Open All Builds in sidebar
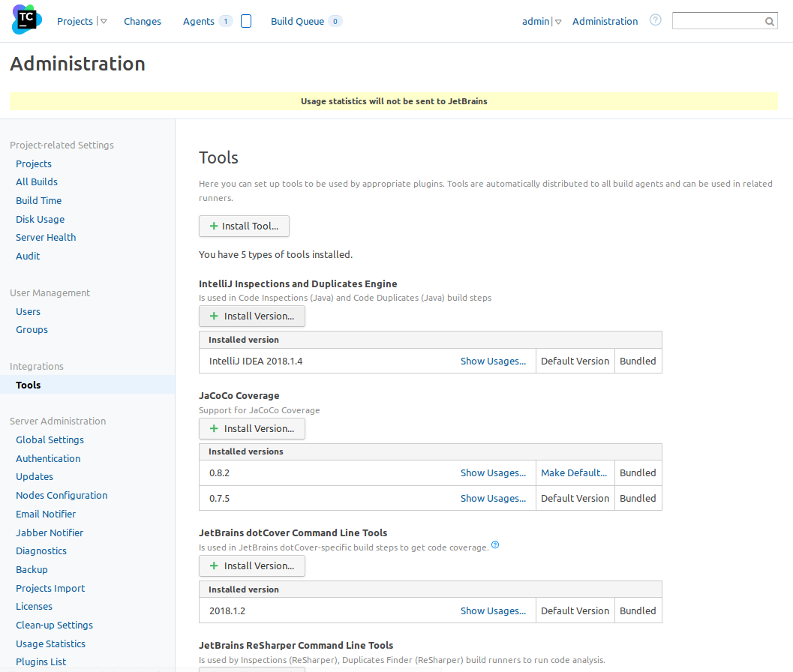 (37, 181)
